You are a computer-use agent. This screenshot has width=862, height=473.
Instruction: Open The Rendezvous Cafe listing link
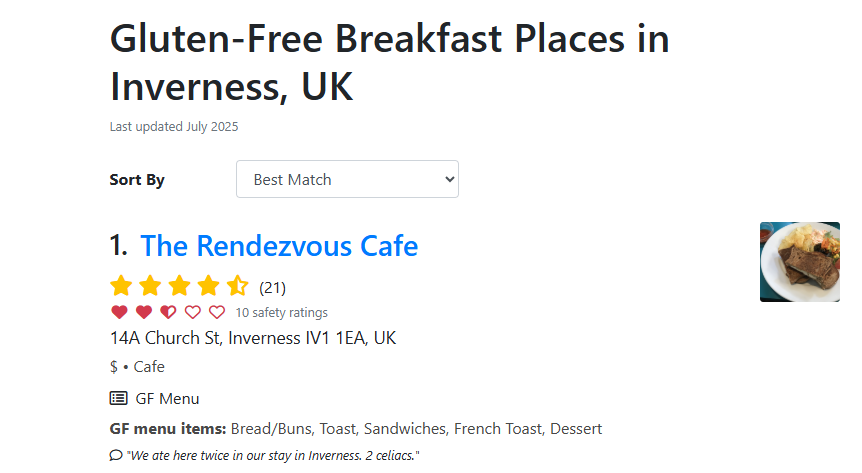coord(279,246)
